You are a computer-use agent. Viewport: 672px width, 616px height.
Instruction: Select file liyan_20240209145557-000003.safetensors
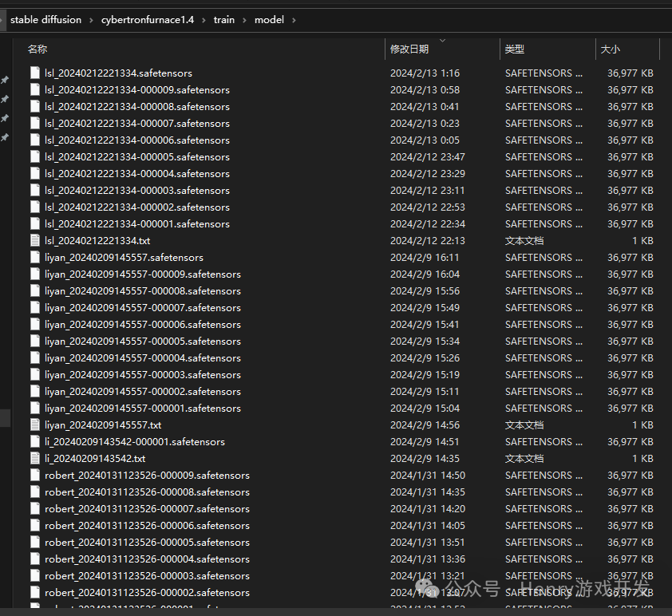pos(143,374)
